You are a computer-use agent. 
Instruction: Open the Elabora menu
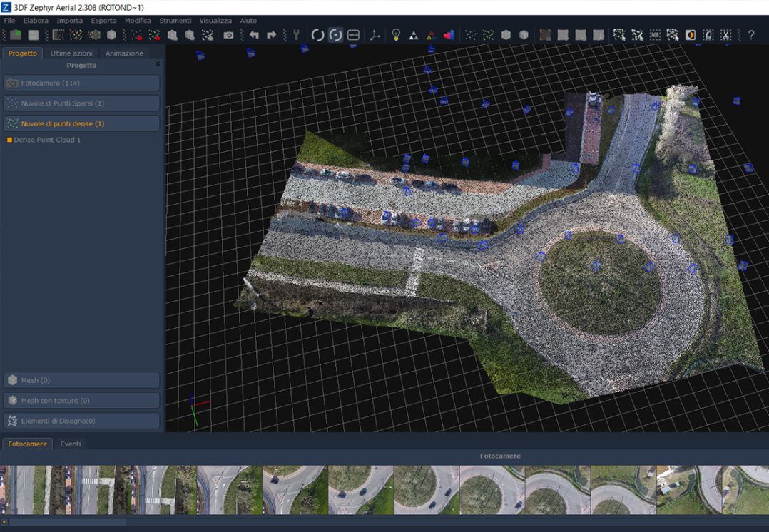click(x=36, y=21)
